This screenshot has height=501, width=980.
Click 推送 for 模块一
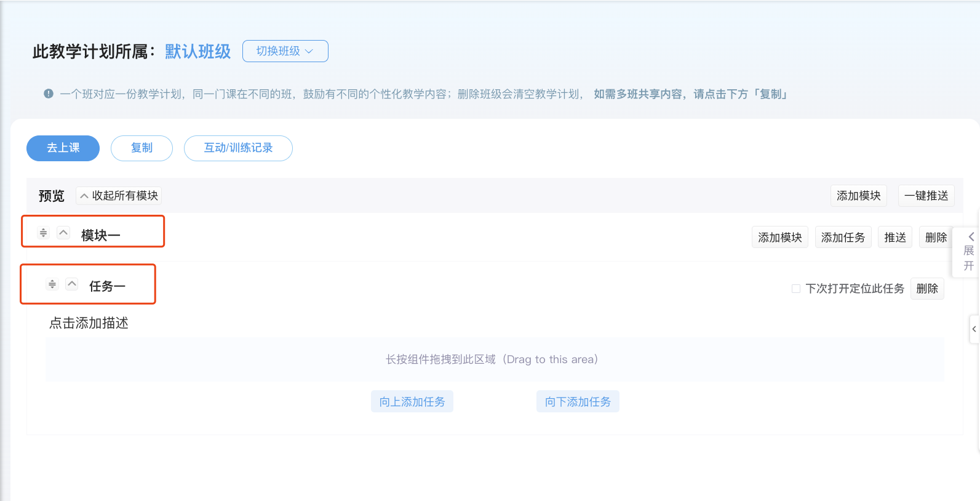(895, 238)
